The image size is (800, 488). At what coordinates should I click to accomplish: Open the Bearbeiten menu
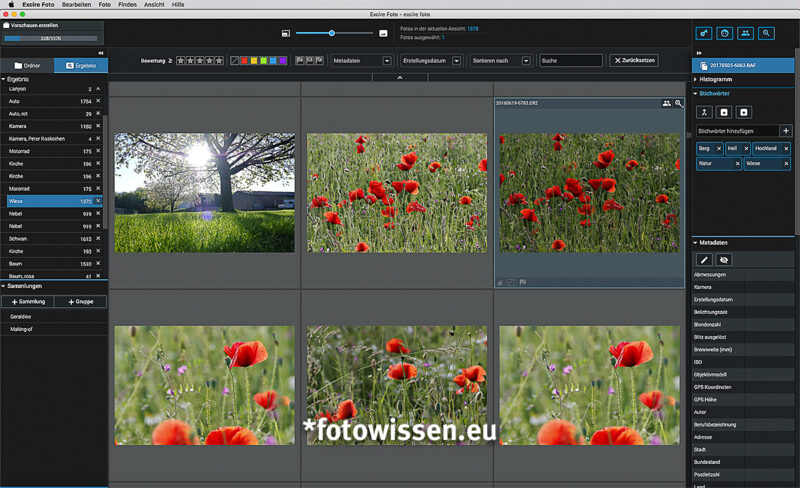click(77, 5)
